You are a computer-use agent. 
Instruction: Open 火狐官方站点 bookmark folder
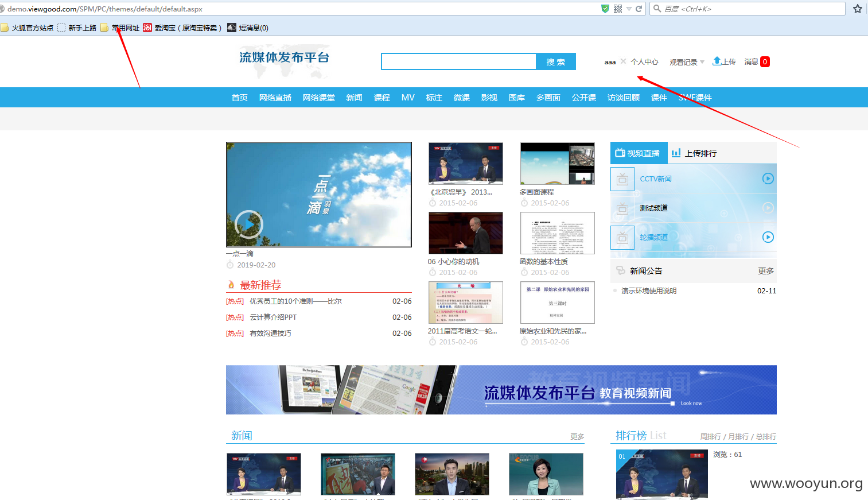28,28
